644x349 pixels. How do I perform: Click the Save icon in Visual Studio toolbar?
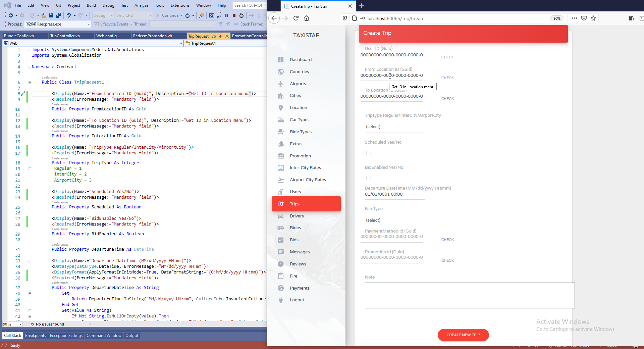pyautogui.click(x=51, y=15)
